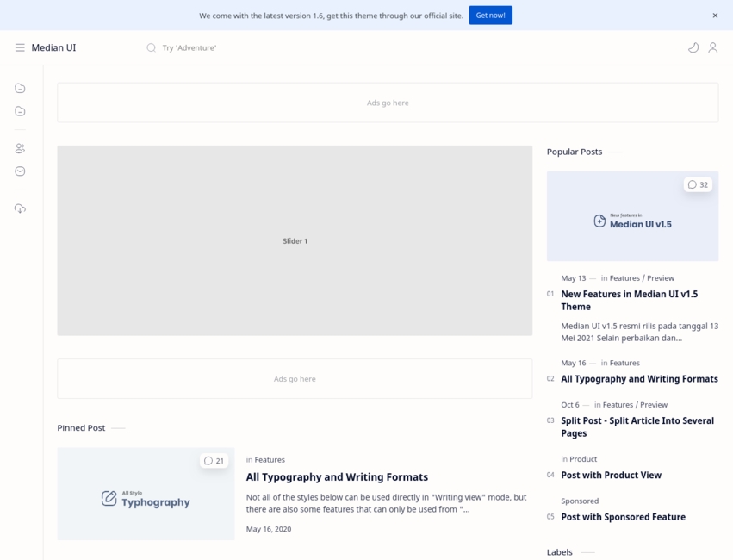Click Features / Preview label under May 13

pyautogui.click(x=642, y=278)
